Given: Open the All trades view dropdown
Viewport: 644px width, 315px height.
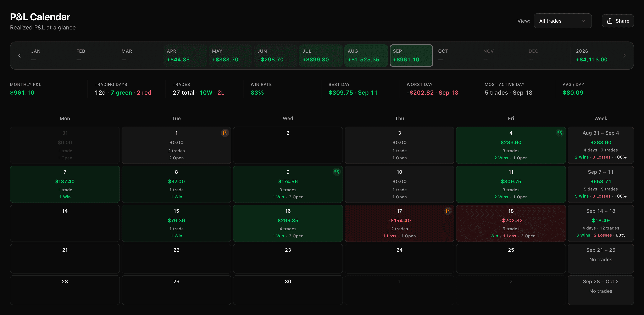Looking at the screenshot, I should 562,21.
